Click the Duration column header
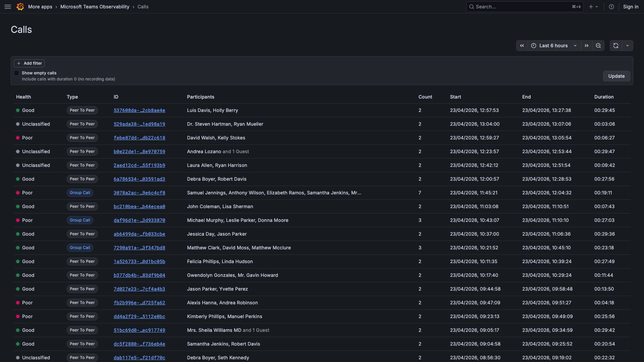644x362 pixels. point(604,97)
